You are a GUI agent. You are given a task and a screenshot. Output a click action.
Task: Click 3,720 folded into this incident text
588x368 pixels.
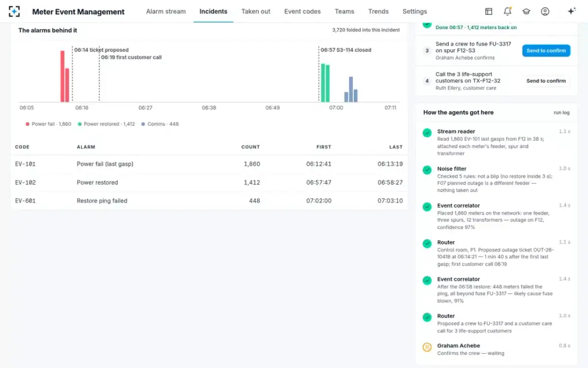(x=366, y=30)
